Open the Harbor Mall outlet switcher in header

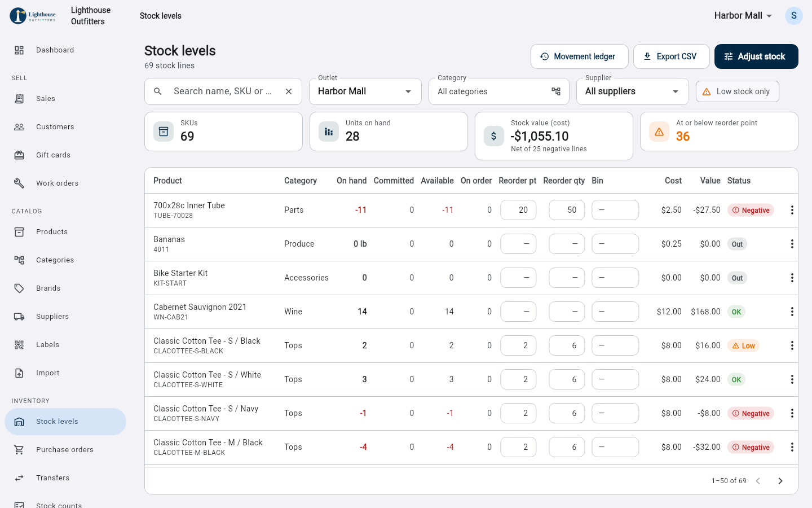click(743, 16)
